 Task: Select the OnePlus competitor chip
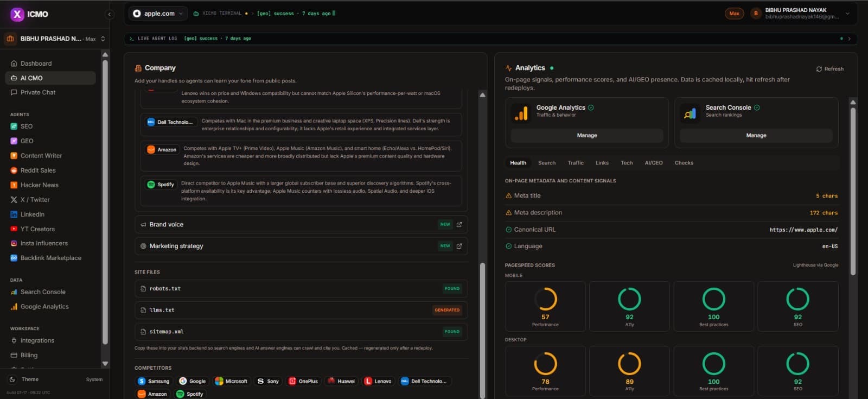(x=303, y=381)
